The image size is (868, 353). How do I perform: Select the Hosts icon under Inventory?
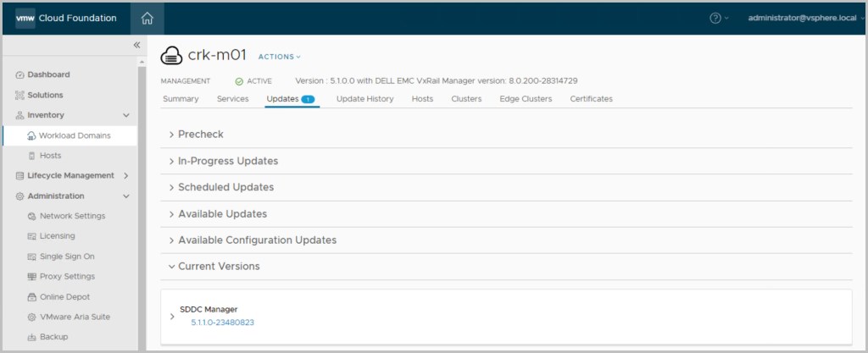[32, 156]
